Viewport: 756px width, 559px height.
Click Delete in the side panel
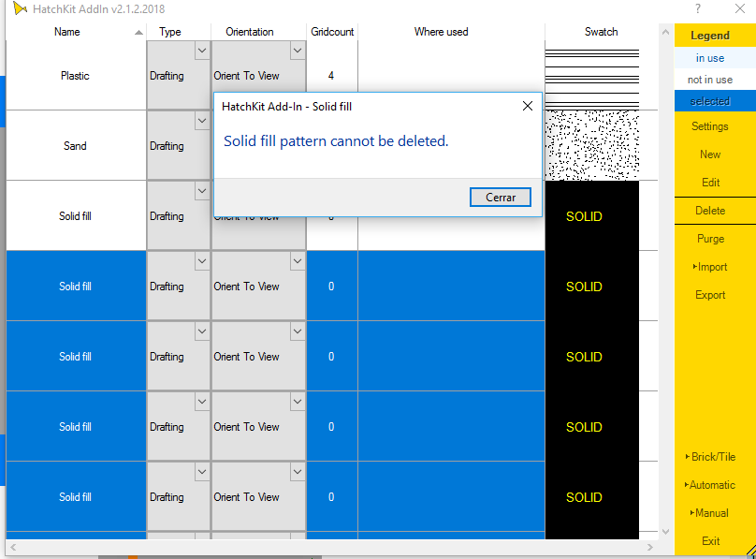tap(710, 211)
